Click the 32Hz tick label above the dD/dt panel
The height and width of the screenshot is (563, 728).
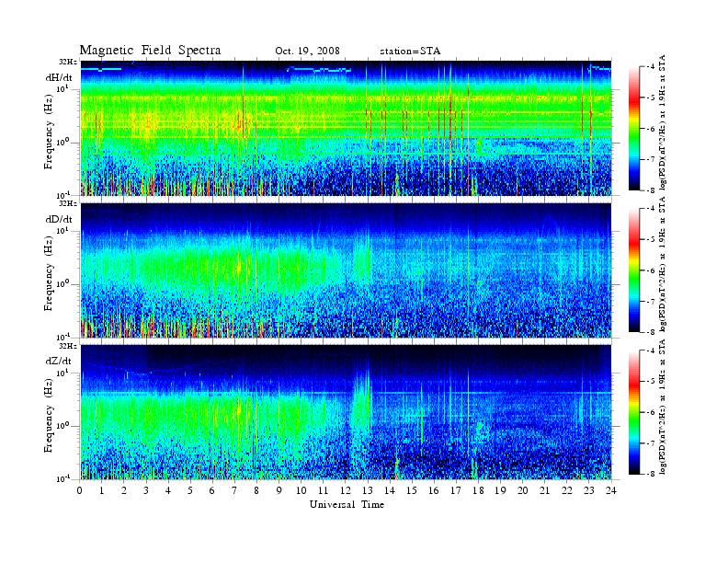tap(68, 203)
